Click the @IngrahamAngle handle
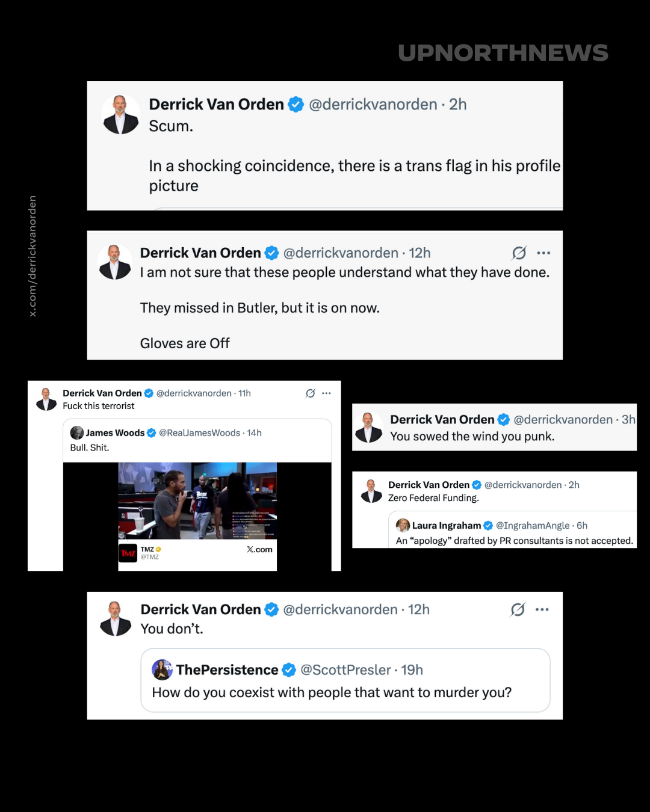Screen dimensions: 650x812 click(x=533, y=526)
